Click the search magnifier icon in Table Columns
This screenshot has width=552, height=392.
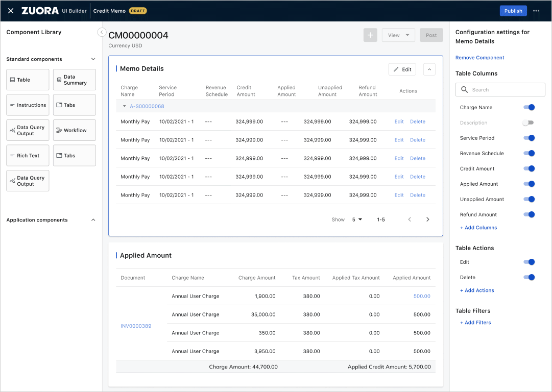464,90
